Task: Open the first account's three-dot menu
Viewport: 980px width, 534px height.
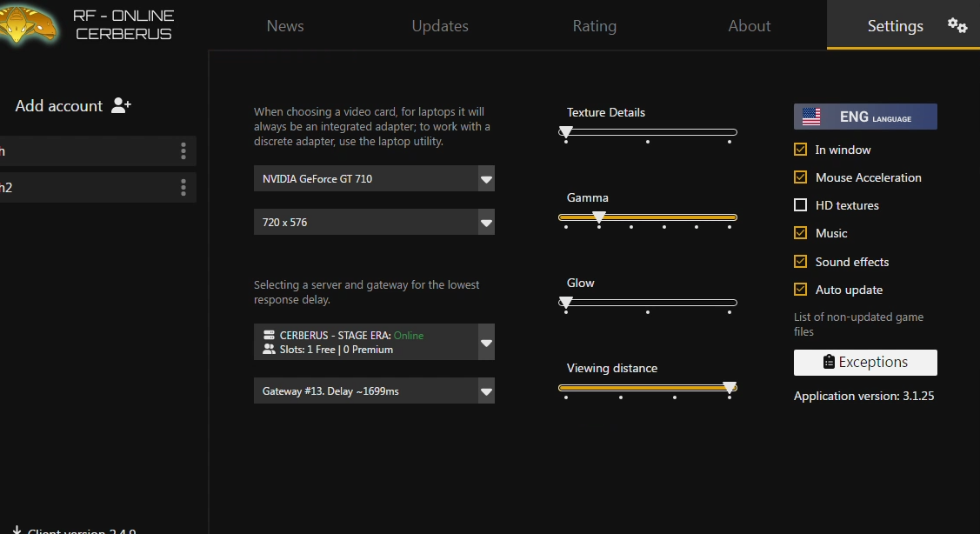Action: [183, 151]
